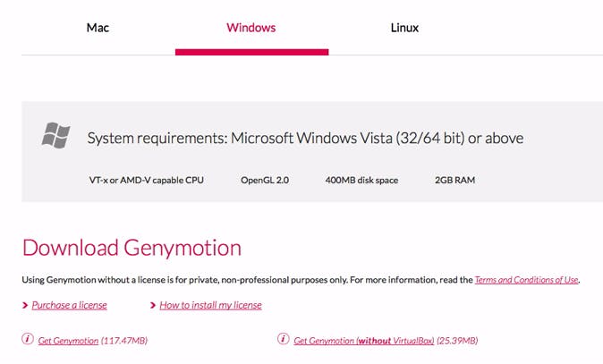The image size is (603, 364).
Task: Open How to install my license
Action: pyautogui.click(x=210, y=305)
